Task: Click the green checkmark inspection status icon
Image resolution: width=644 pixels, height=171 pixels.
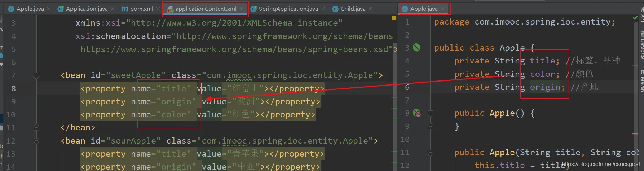Action: [635, 18]
